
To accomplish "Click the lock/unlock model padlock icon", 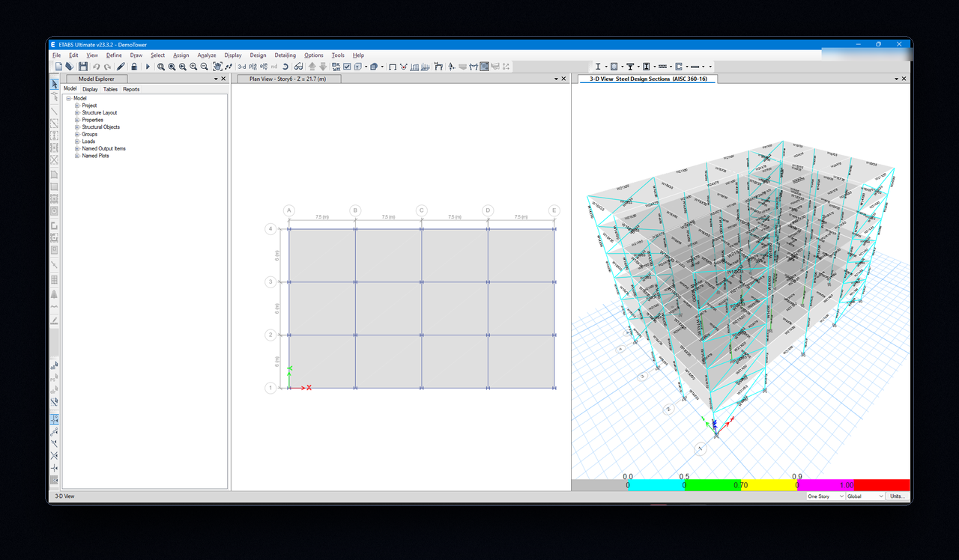I will 134,67.
